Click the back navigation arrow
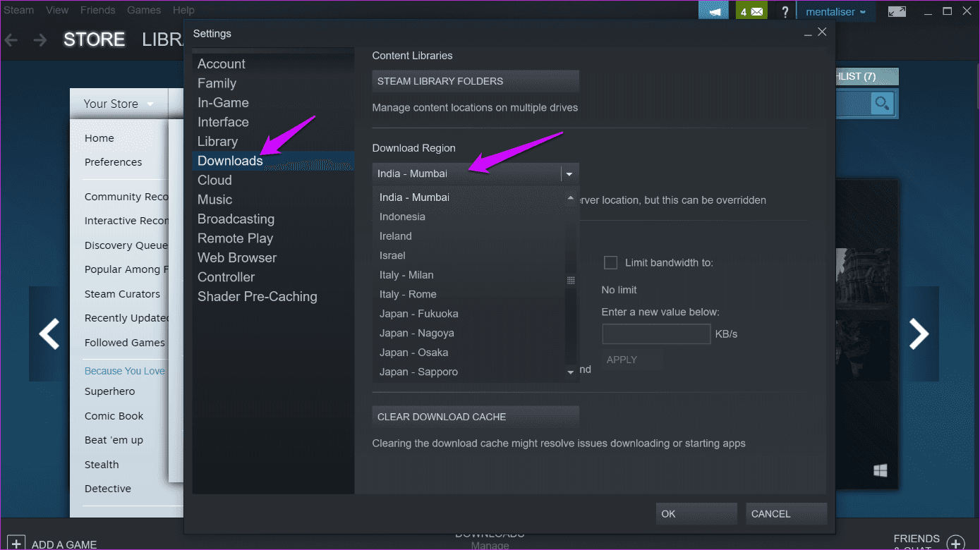The width and height of the screenshot is (980, 550). [11, 39]
